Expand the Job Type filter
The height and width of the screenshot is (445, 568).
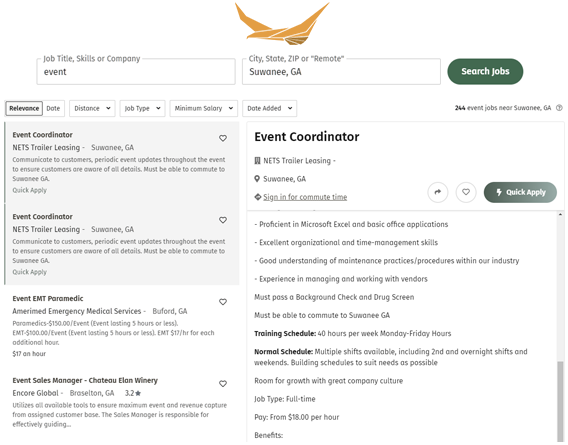point(142,108)
